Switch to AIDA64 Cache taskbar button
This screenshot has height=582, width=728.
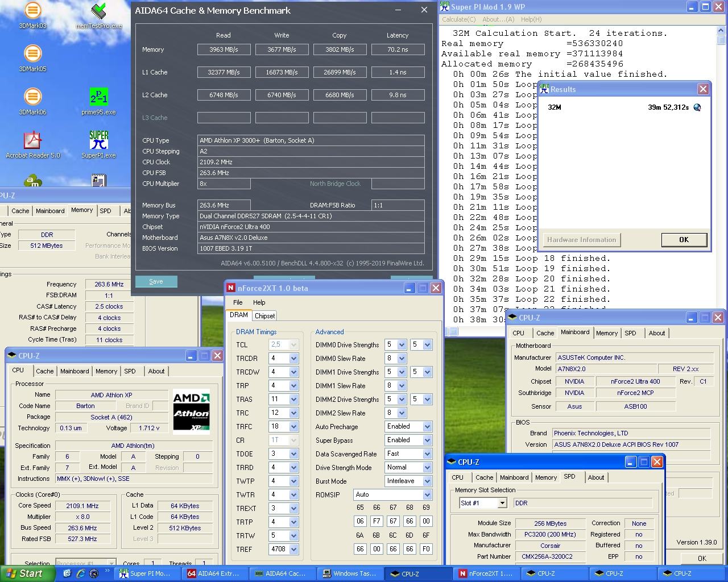tap(284, 573)
